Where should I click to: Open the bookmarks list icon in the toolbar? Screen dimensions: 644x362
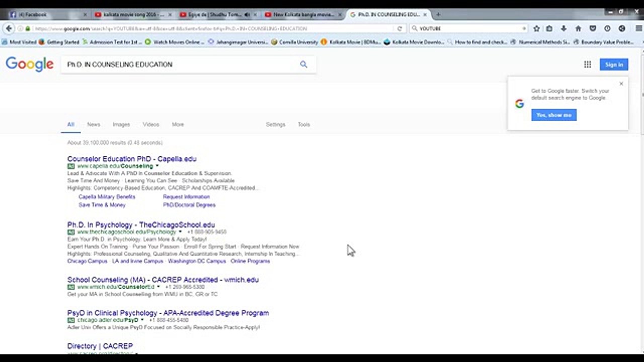550,29
